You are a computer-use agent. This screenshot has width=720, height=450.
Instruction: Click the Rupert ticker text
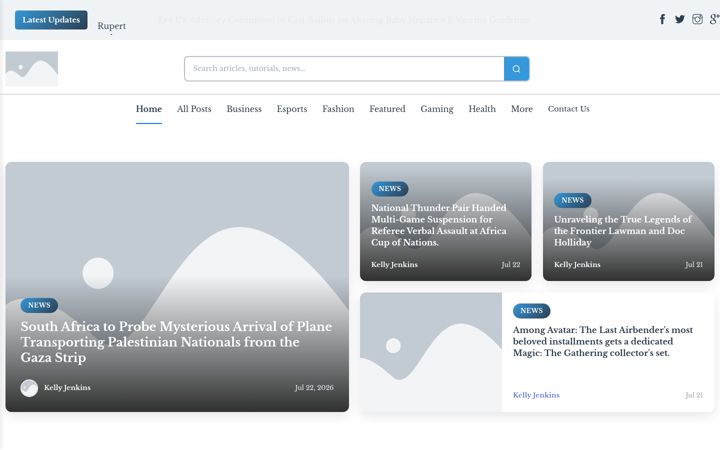click(112, 26)
